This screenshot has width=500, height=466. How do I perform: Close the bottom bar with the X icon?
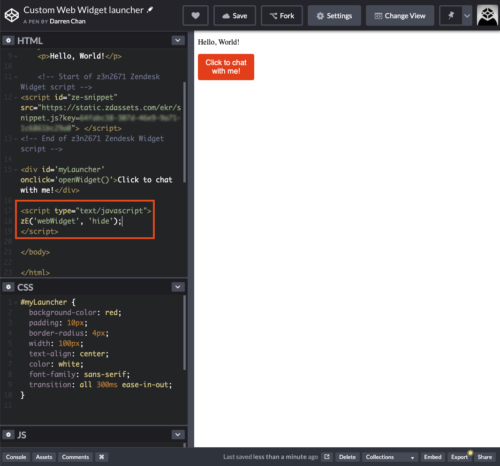tap(102, 457)
